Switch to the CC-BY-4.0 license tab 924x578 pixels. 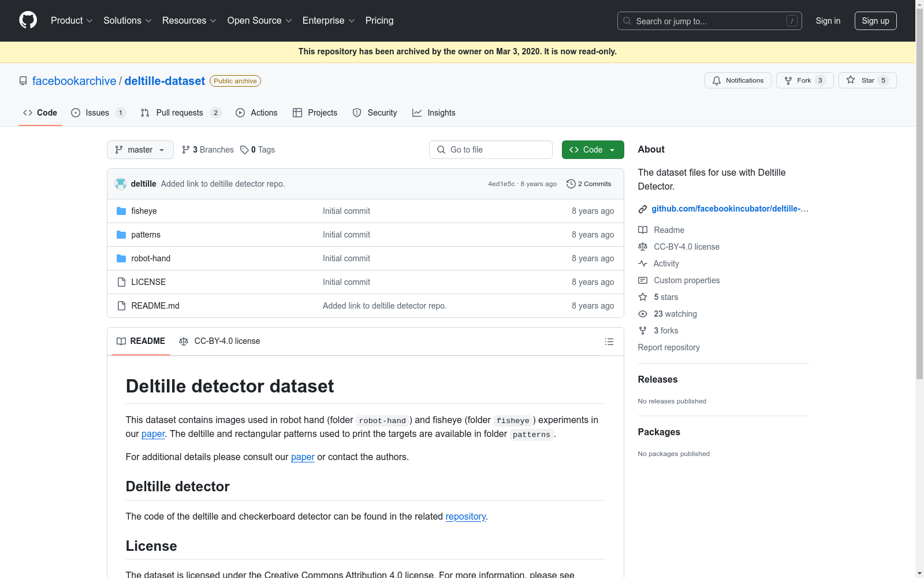coord(219,341)
